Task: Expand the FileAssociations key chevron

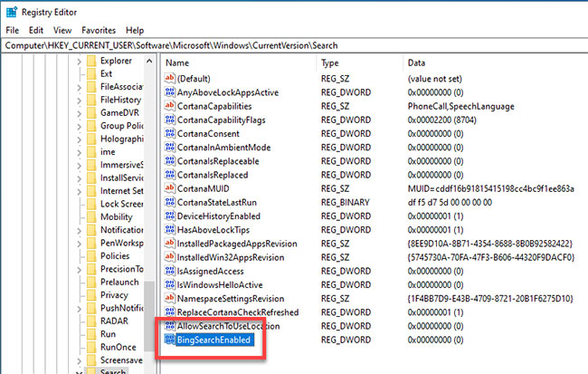Action: point(79,87)
